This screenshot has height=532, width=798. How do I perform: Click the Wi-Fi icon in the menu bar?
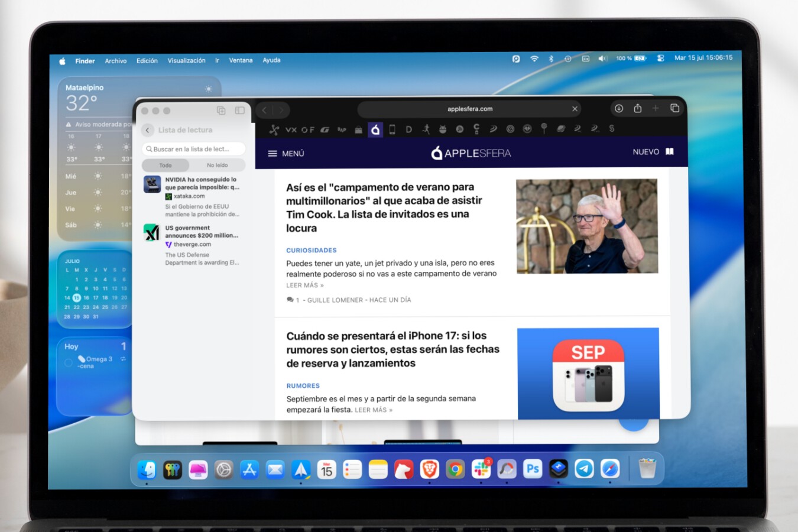[534, 58]
